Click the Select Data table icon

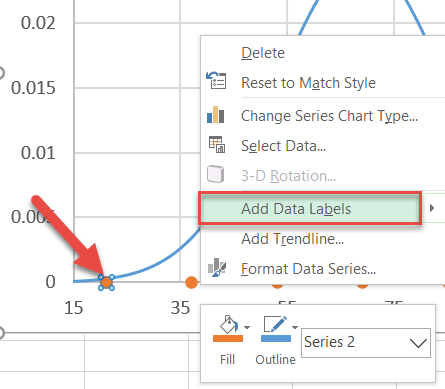217,144
